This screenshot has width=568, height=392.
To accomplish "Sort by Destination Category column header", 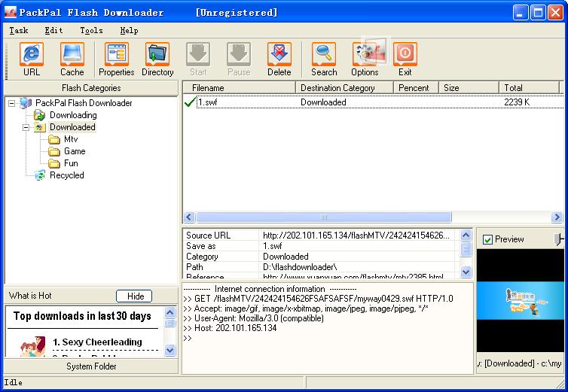I will (344, 88).
